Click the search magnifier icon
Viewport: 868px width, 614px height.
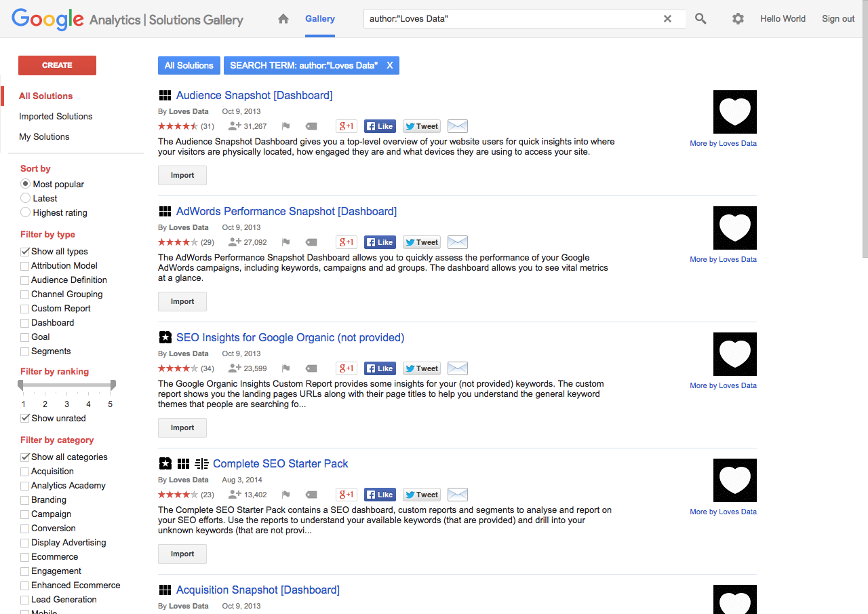tap(701, 19)
